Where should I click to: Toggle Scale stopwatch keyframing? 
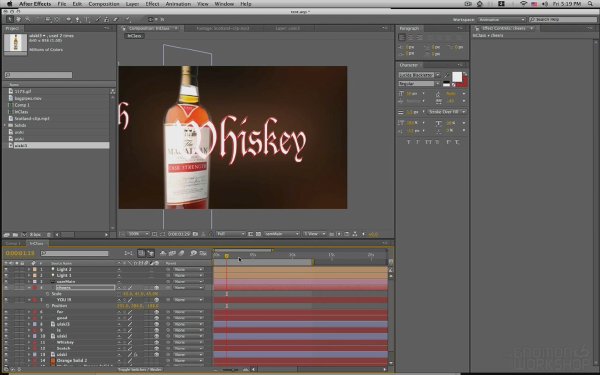(x=47, y=294)
